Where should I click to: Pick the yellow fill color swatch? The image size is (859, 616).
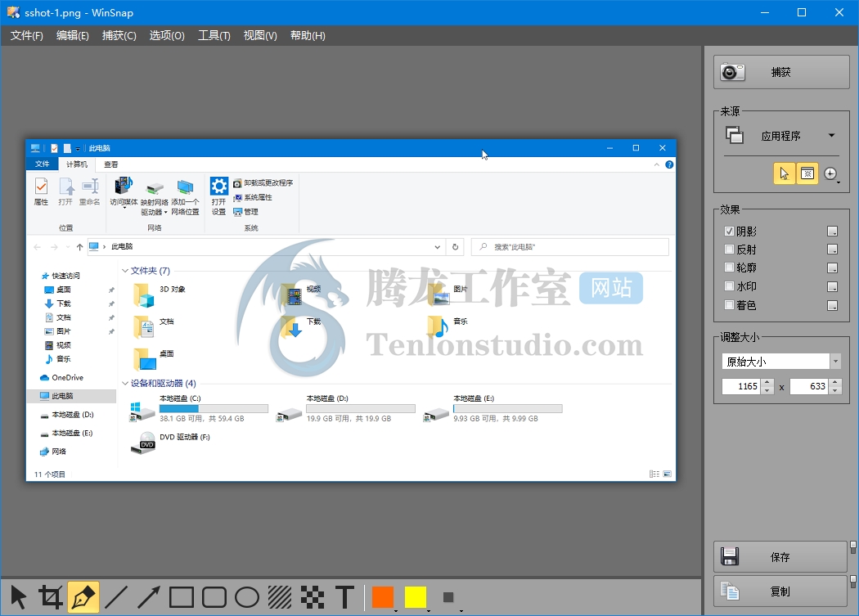coord(416,597)
